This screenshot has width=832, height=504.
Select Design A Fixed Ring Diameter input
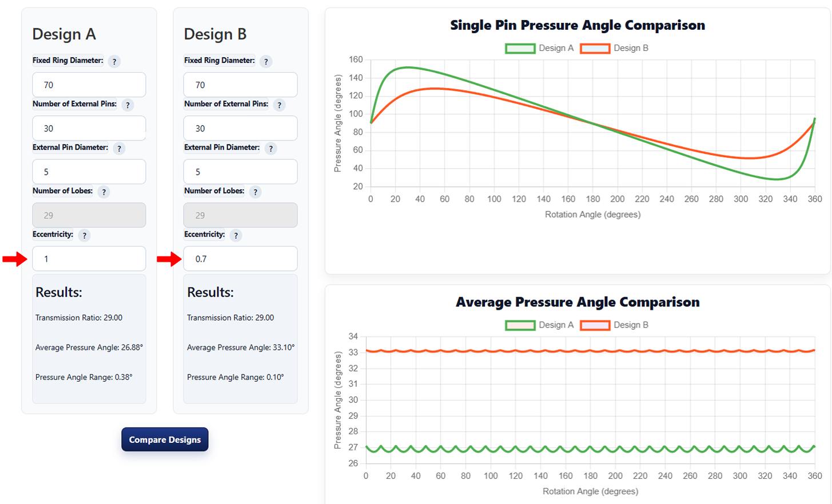89,85
